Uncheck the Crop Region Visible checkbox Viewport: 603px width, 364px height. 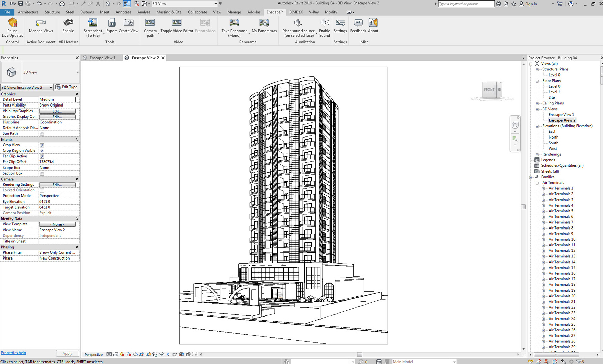tap(42, 151)
